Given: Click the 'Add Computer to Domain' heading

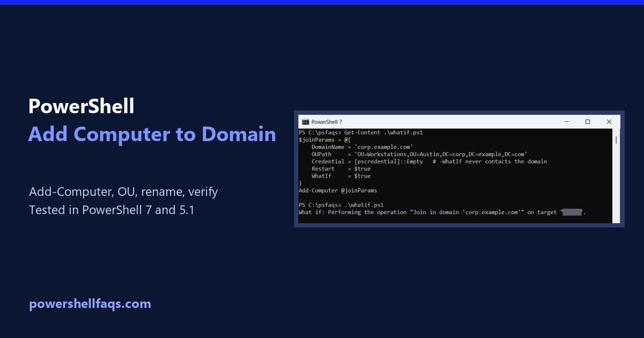Looking at the screenshot, I should pyautogui.click(x=152, y=134).
